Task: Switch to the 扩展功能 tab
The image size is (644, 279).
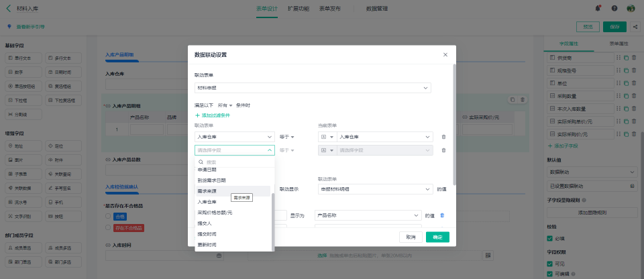Action: pos(299,9)
